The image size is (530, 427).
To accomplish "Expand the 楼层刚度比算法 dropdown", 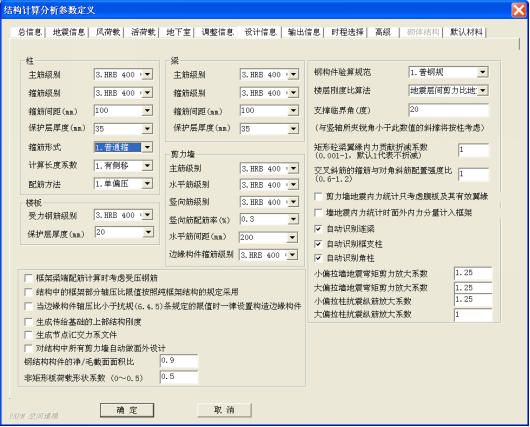I will pyautogui.click(x=483, y=90).
